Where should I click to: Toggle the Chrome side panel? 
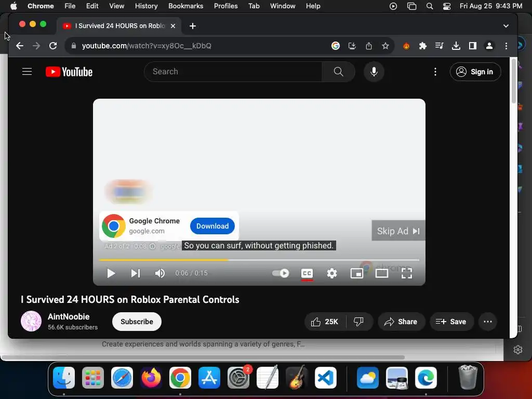[472, 46]
